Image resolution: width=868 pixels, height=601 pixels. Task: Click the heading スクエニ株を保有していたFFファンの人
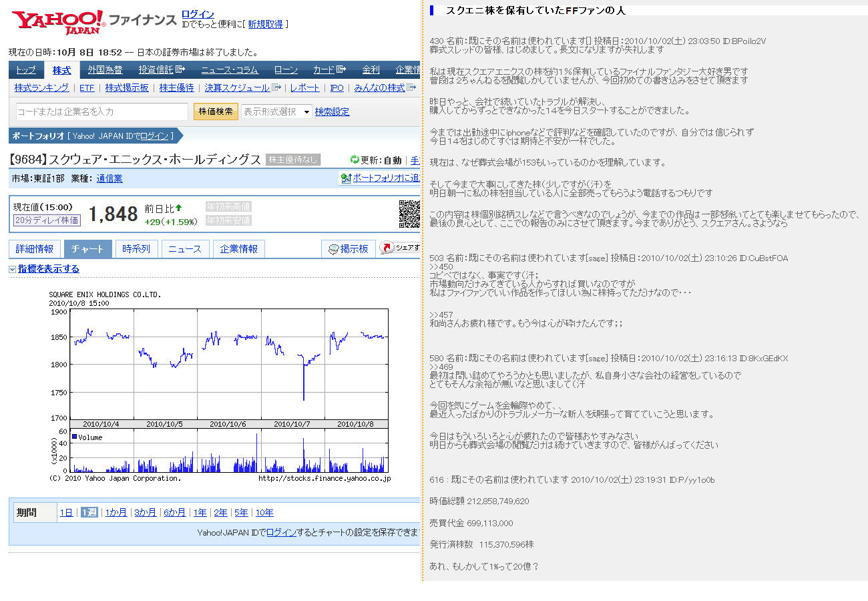click(x=535, y=11)
